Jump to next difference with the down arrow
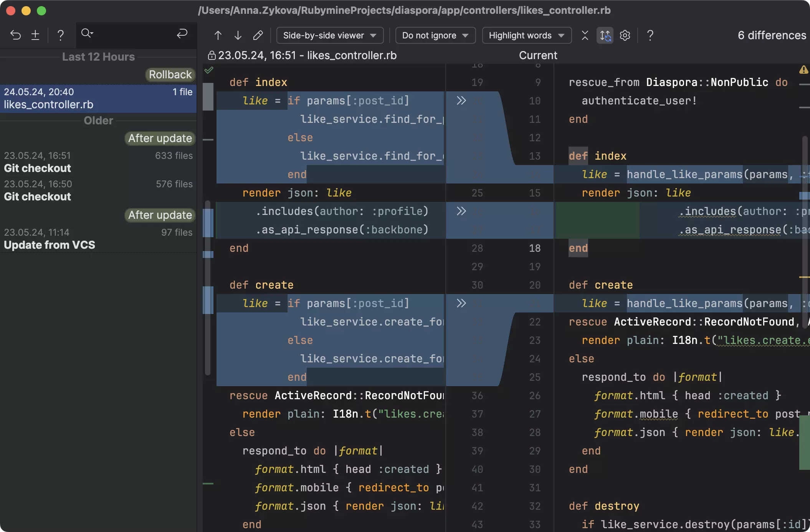Screen dimensions: 810x532 point(238,35)
